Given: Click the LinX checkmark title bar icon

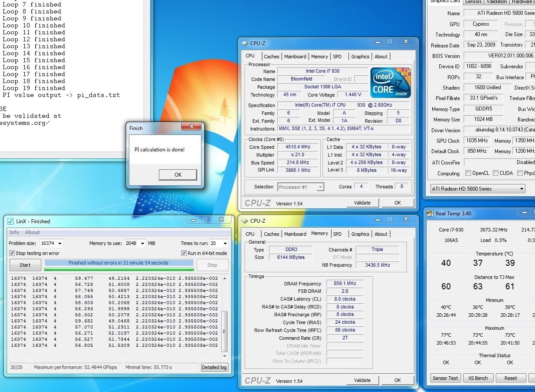Looking at the screenshot, I should pyautogui.click(x=11, y=221).
